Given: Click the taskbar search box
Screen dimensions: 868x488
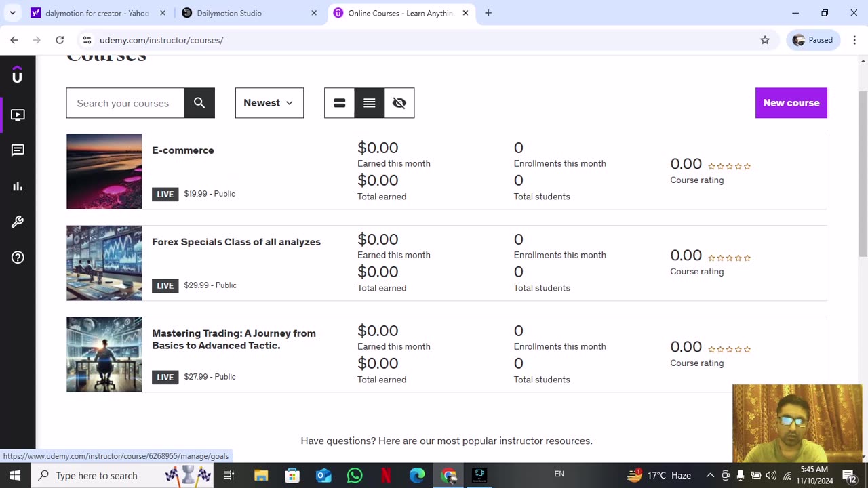Looking at the screenshot, I should [x=123, y=475].
